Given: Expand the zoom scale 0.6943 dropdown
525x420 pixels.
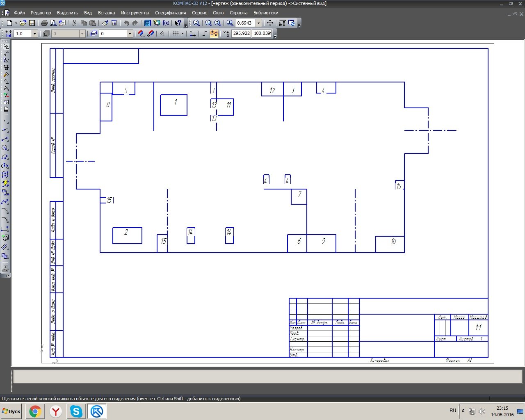Looking at the screenshot, I should click(x=258, y=23).
